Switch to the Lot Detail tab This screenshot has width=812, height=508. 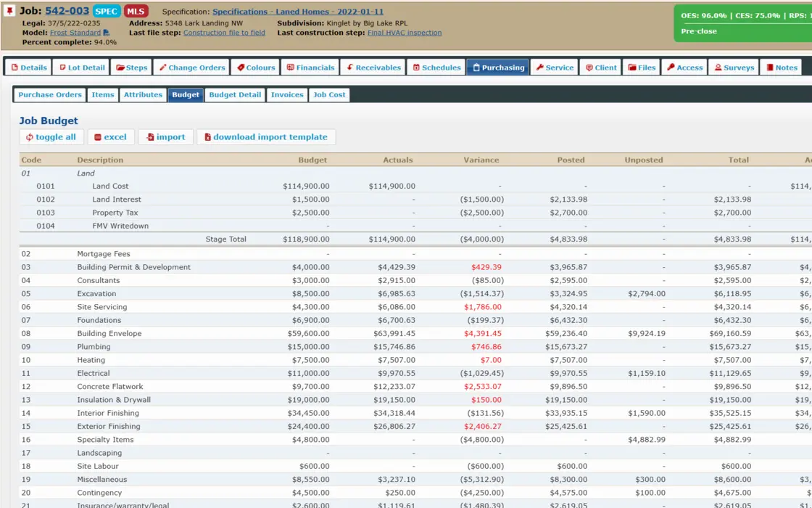point(81,67)
